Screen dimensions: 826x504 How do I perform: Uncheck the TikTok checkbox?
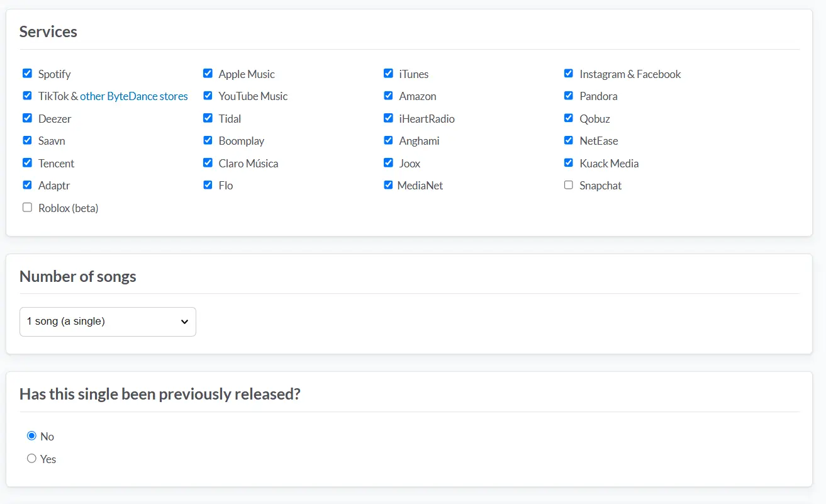click(27, 96)
